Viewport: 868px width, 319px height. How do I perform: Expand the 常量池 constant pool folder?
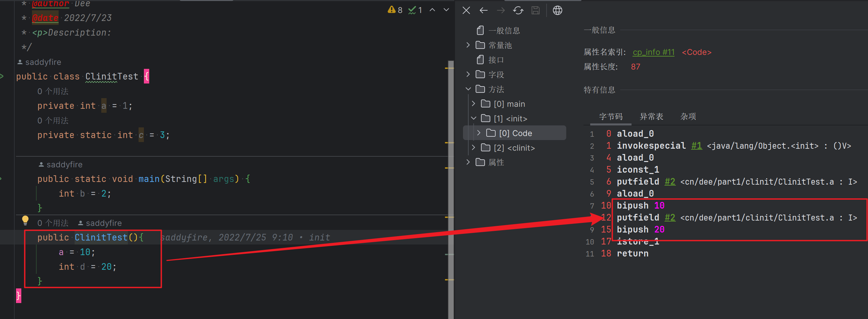pos(468,45)
